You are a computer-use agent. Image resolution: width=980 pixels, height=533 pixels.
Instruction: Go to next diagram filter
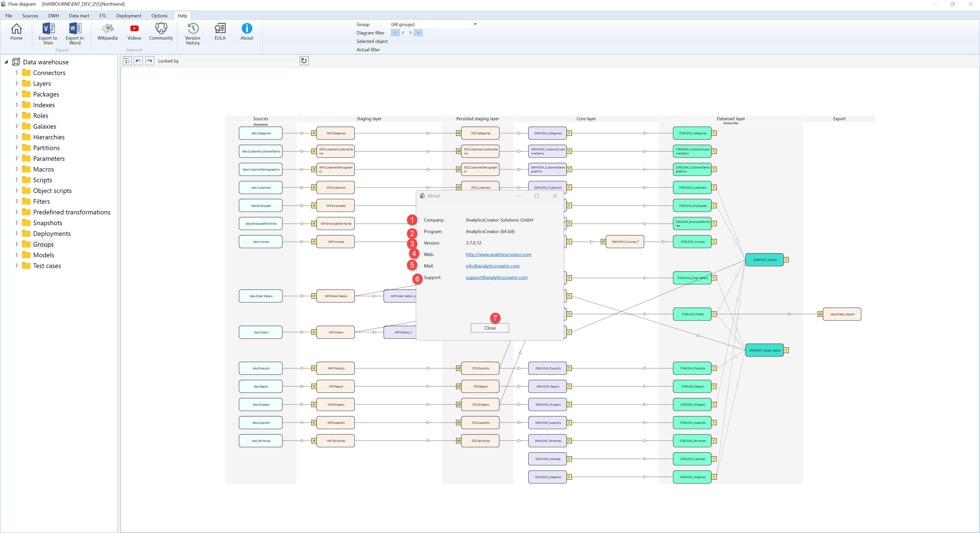(x=410, y=33)
